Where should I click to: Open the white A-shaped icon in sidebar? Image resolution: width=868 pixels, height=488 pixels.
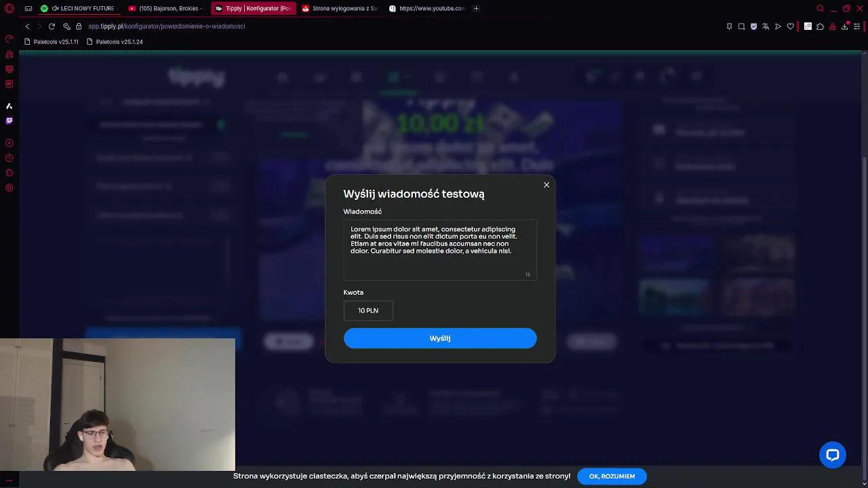9,106
